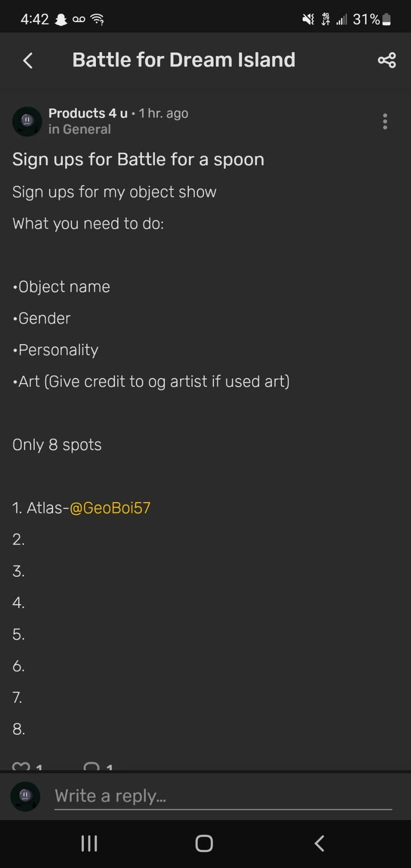
Task: Focus the Write a reply field
Action: pyautogui.click(x=223, y=796)
